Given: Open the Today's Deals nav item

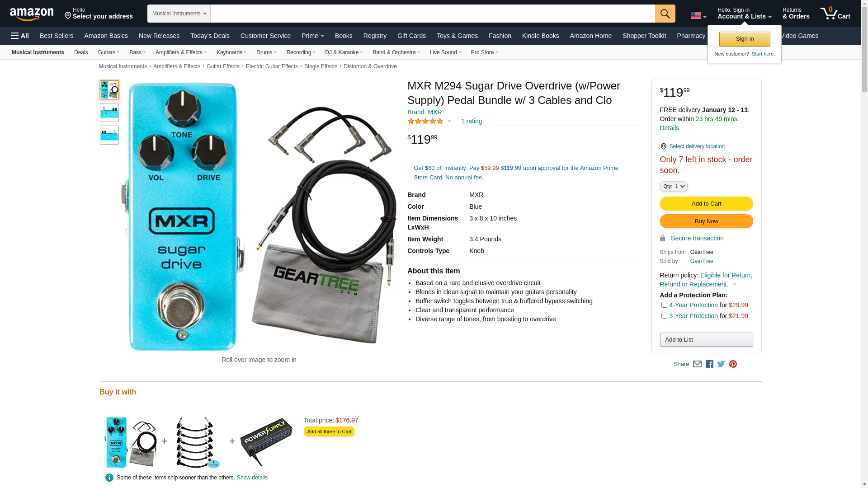Looking at the screenshot, I should tap(210, 36).
